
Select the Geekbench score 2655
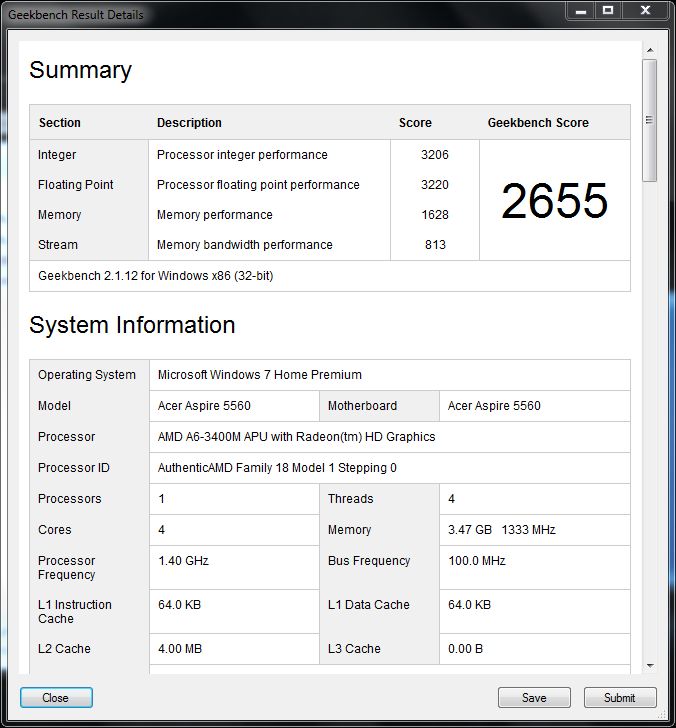pyautogui.click(x=554, y=201)
